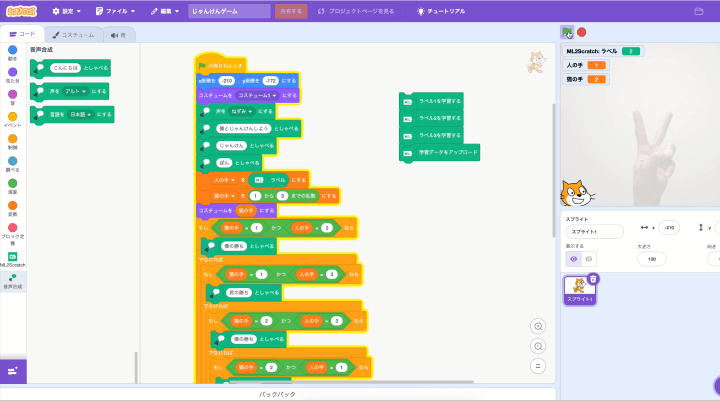Screen dimensions: 720x401
Task: Show the sprite using the eye button
Action: tap(574, 259)
